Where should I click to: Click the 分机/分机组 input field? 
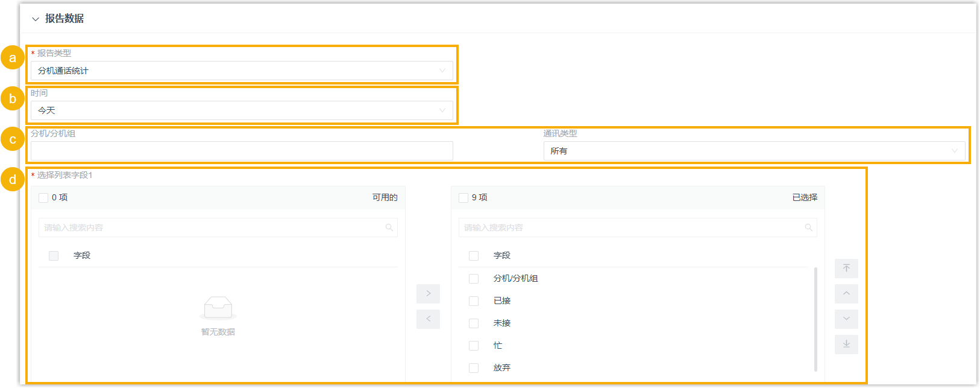242,151
